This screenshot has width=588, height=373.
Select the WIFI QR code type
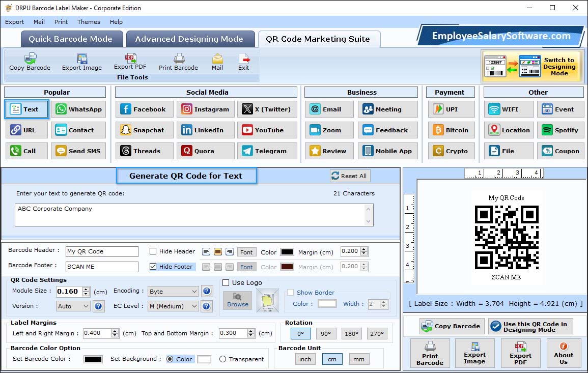pyautogui.click(x=509, y=109)
